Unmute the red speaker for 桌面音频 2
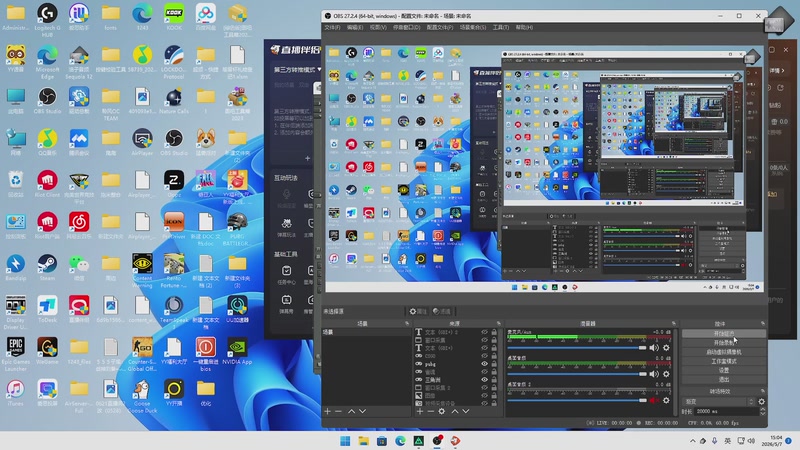 pos(654,401)
